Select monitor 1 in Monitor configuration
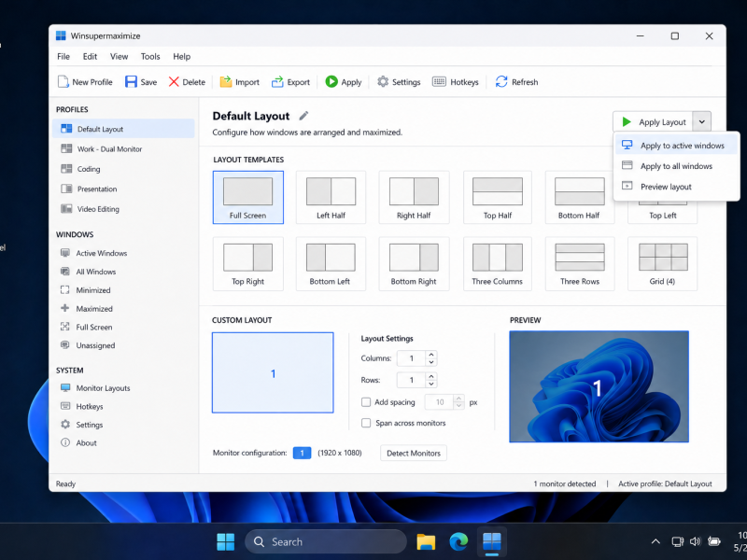The height and width of the screenshot is (560, 747). pos(302,453)
